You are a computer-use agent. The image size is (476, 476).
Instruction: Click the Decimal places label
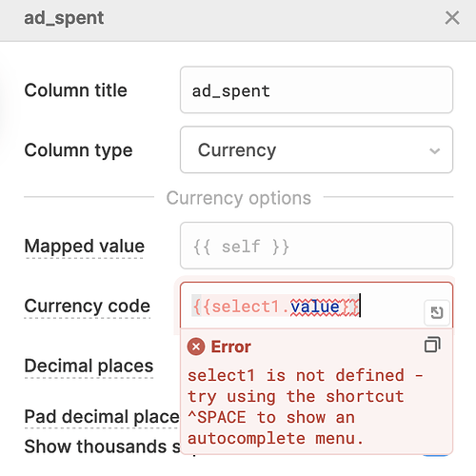pyautogui.click(x=89, y=366)
